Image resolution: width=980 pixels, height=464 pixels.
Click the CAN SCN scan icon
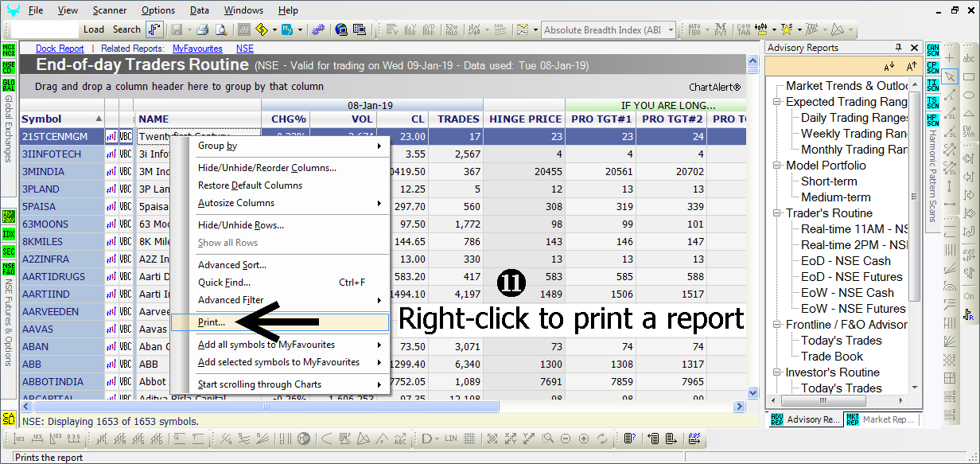coord(933,51)
